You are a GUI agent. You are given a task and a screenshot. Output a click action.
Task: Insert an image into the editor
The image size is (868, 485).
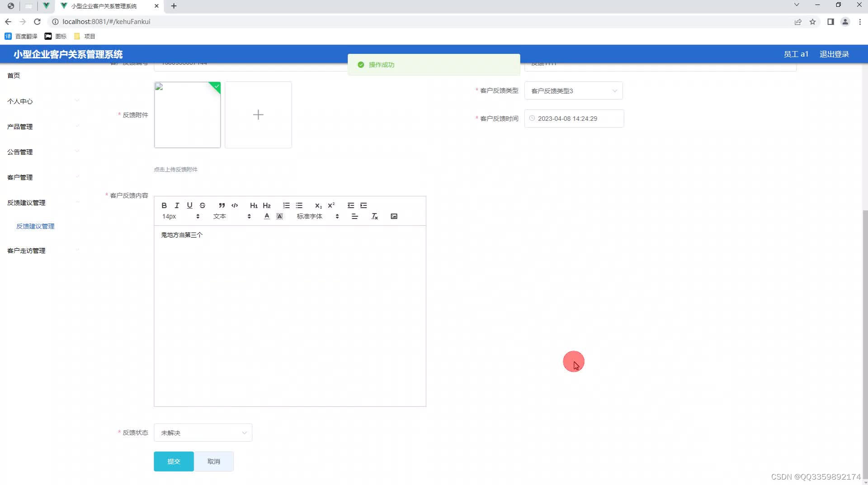[394, 216]
